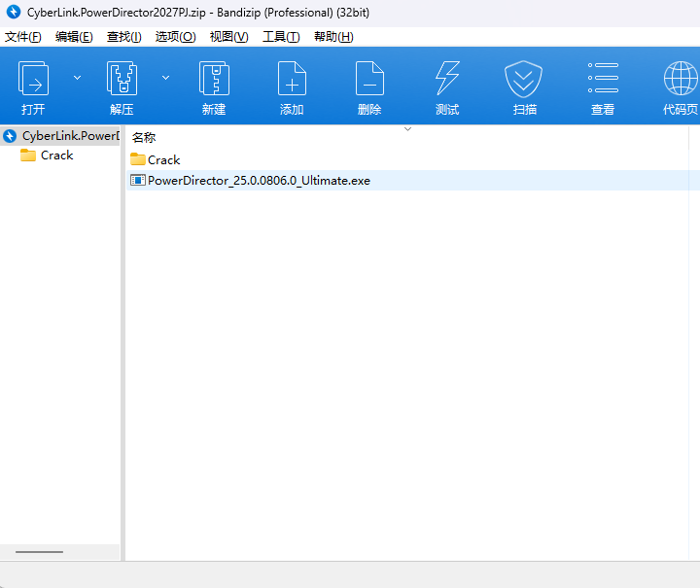Open the 工具(T) menu
Viewport: 700px width, 588px height.
[x=281, y=37]
